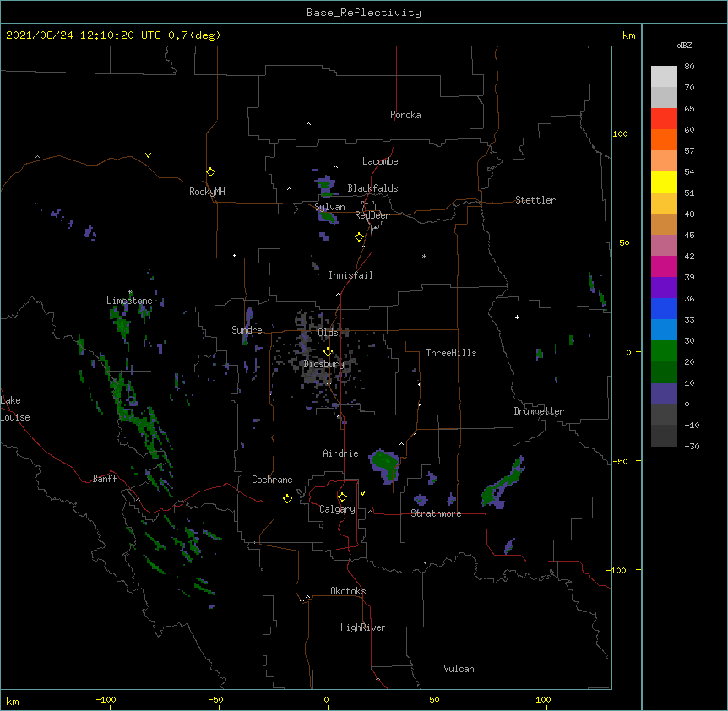Viewport: 728px width, 711px height.
Task: Select the yellow diamond marker below Cochrane
Action: [x=287, y=498]
